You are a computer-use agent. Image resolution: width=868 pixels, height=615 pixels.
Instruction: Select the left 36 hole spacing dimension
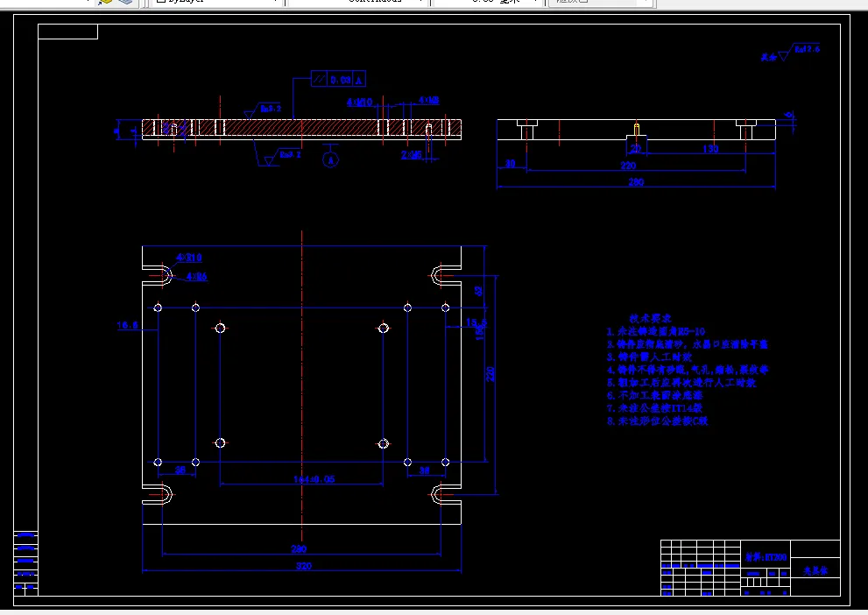click(x=180, y=470)
